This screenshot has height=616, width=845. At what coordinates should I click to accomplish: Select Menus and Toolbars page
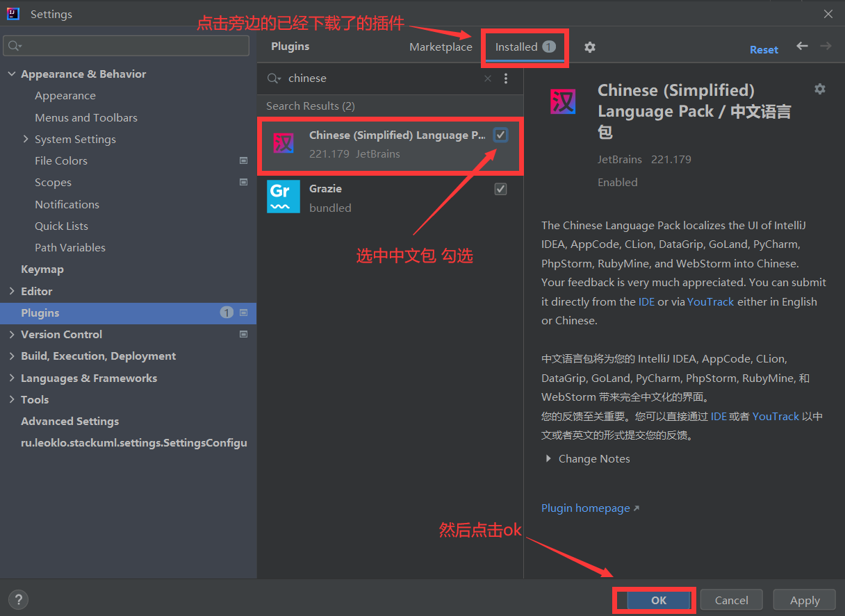[86, 117]
